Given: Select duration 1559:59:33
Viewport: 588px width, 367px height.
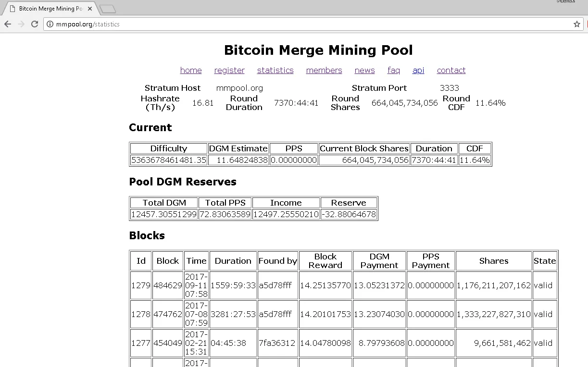Looking at the screenshot, I should [x=233, y=285].
